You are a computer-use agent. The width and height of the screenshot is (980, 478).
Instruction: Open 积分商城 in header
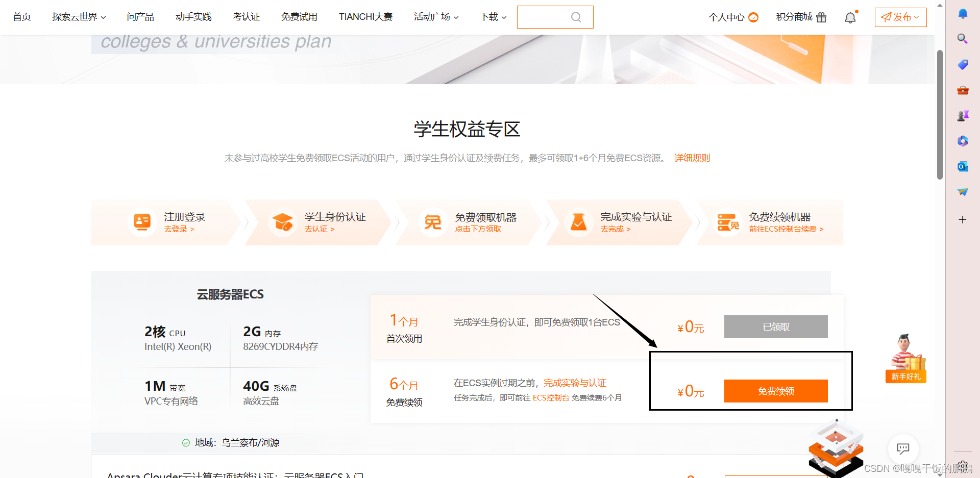click(794, 17)
